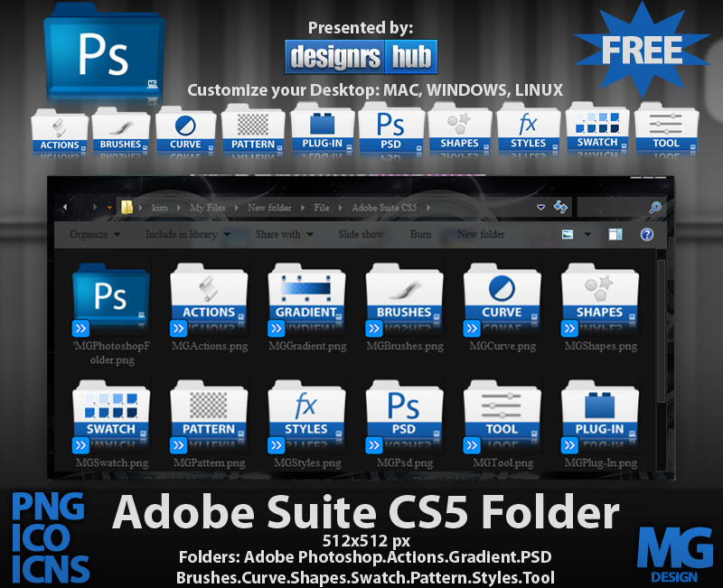Change the view using the view icon

pyautogui.click(x=568, y=235)
